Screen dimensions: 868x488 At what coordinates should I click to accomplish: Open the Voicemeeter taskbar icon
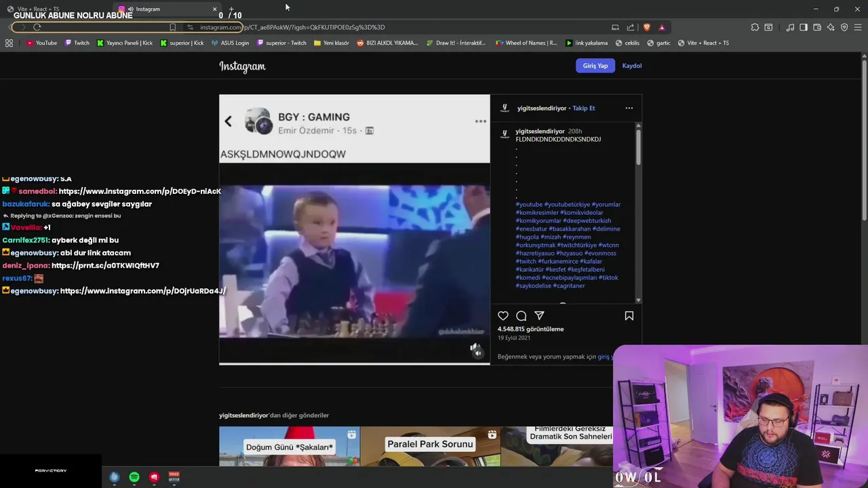coord(174,477)
